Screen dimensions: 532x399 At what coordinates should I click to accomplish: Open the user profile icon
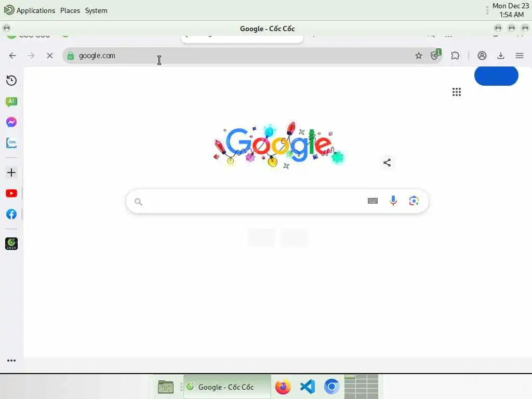point(482,56)
